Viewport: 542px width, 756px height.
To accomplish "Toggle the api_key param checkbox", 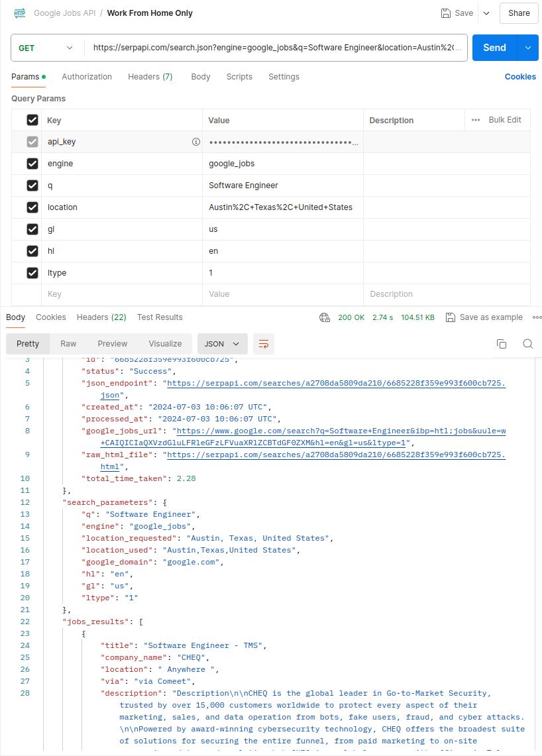I will (x=32, y=142).
